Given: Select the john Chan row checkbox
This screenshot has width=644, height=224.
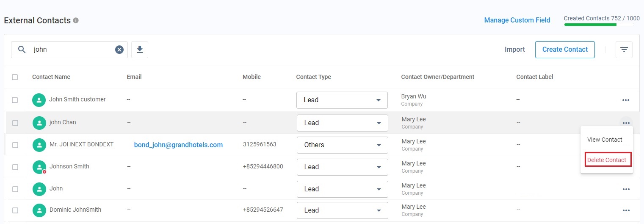Looking at the screenshot, I should [x=15, y=123].
